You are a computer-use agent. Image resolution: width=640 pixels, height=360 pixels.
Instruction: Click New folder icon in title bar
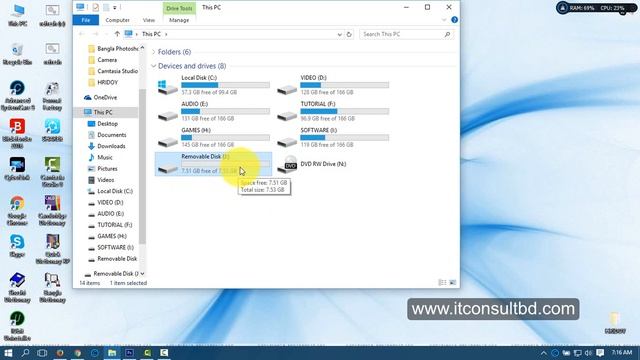(x=106, y=7)
